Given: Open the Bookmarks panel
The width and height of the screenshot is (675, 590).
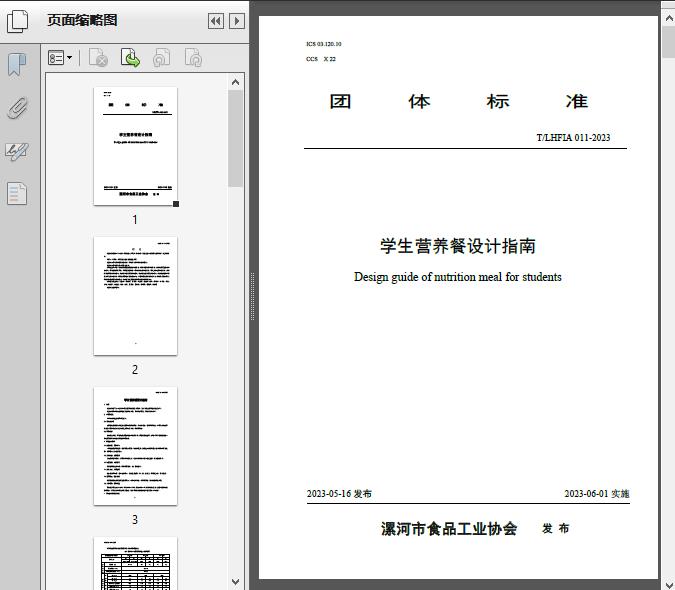Looking at the screenshot, I should pyautogui.click(x=17, y=65).
